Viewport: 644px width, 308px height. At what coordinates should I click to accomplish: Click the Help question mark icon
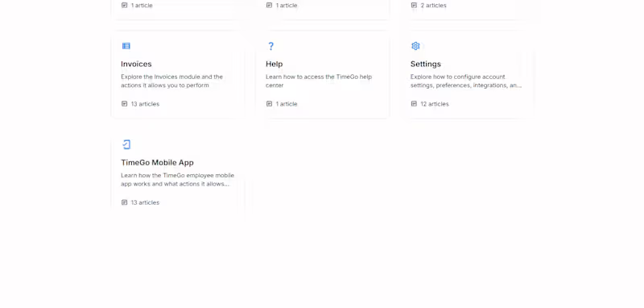(270, 46)
